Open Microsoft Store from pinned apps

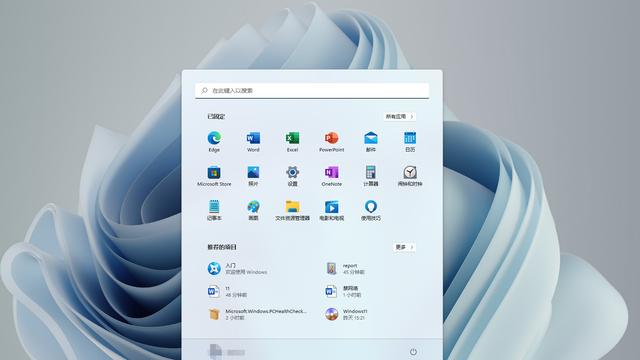point(214,176)
